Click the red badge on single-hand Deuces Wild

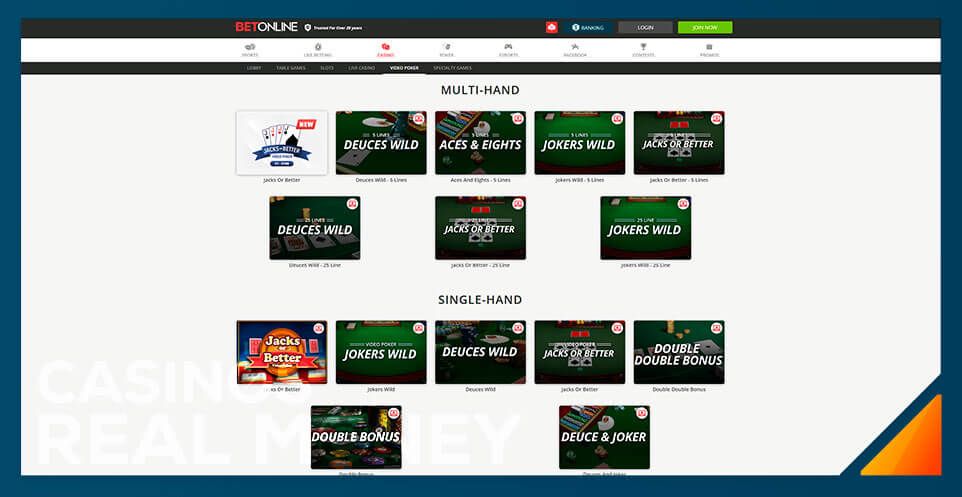click(518, 328)
